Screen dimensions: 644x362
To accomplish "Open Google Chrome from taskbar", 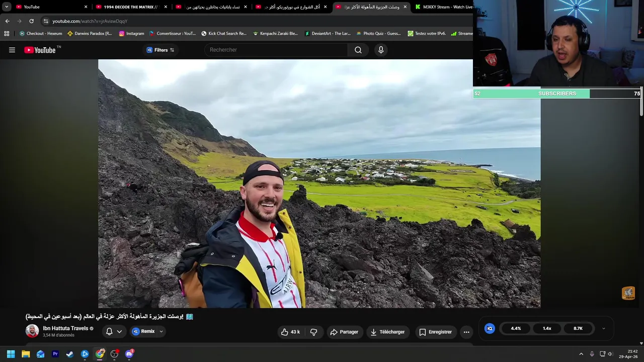I will (100, 354).
